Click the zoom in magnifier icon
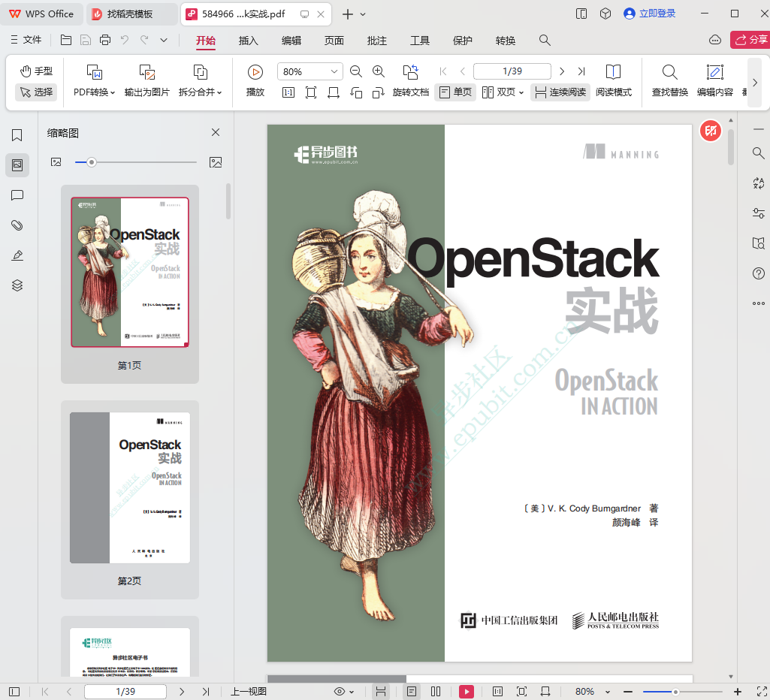This screenshot has height=700, width=770. 379,71
